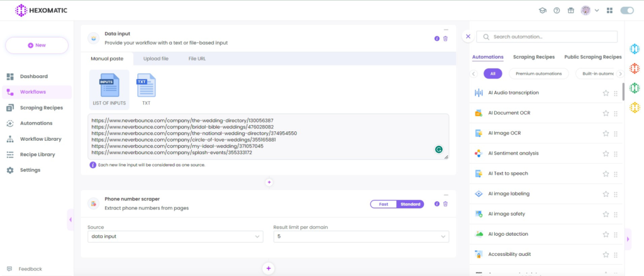Open Automations in the sidebar
The height and width of the screenshot is (276, 644).
(36, 123)
